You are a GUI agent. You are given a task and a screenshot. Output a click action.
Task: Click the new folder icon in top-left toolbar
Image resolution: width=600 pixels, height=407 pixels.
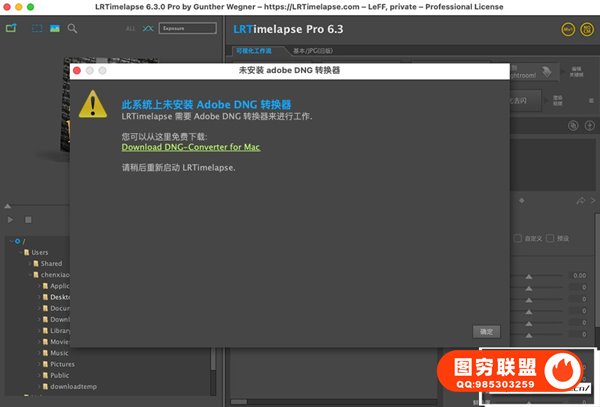click(x=12, y=28)
